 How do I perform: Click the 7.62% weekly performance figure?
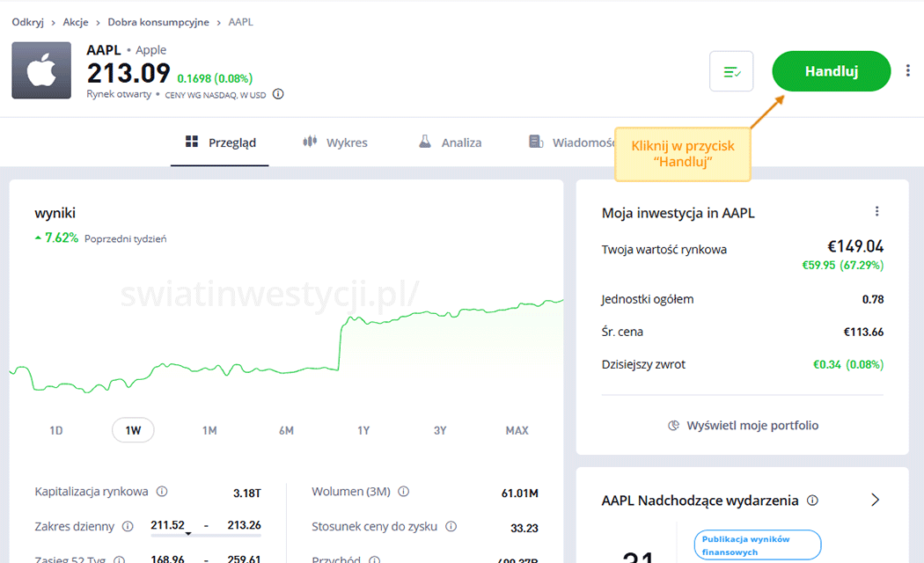(62, 238)
